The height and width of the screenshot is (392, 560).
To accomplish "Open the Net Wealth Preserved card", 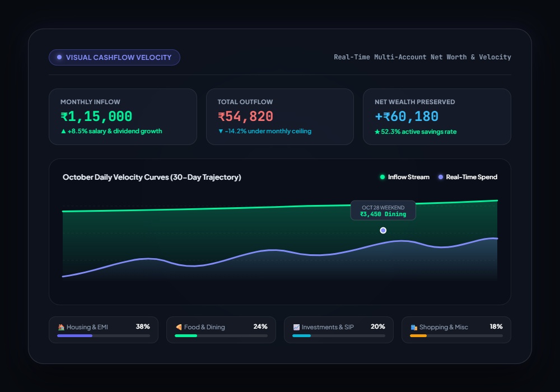I will pos(437,116).
